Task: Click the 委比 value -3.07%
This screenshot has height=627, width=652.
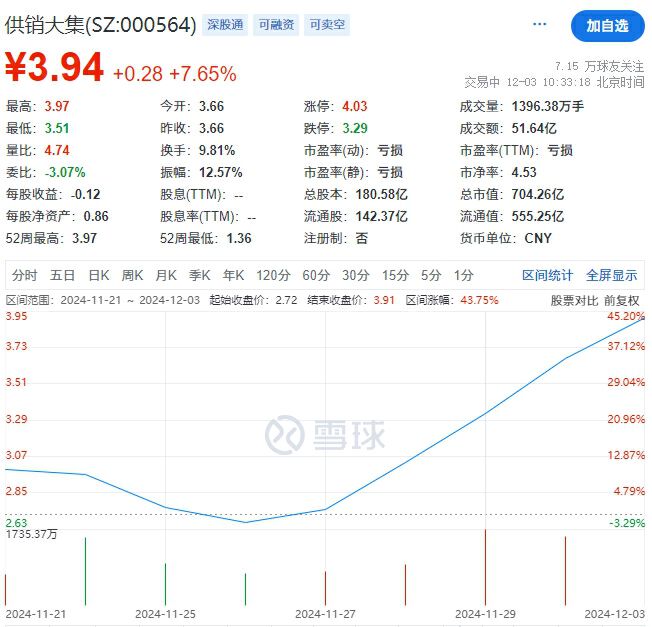Action: pos(65,173)
